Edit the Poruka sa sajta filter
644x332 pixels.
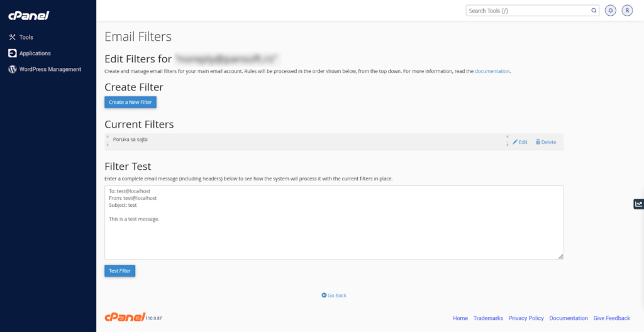(x=520, y=142)
